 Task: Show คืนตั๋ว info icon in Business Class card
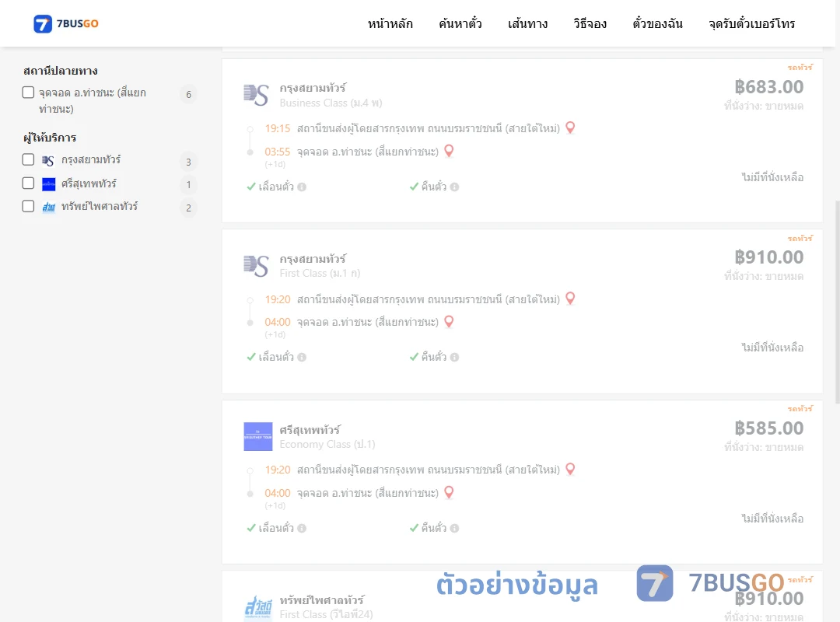(x=455, y=187)
